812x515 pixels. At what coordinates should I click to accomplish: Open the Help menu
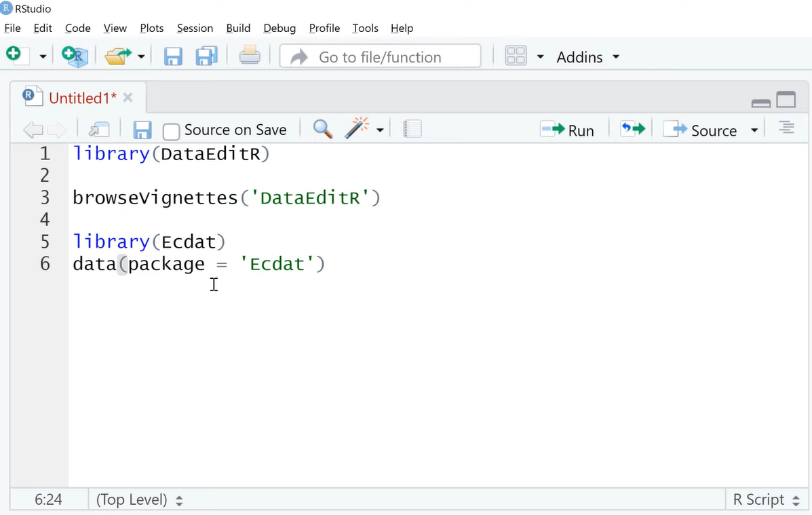(x=402, y=28)
